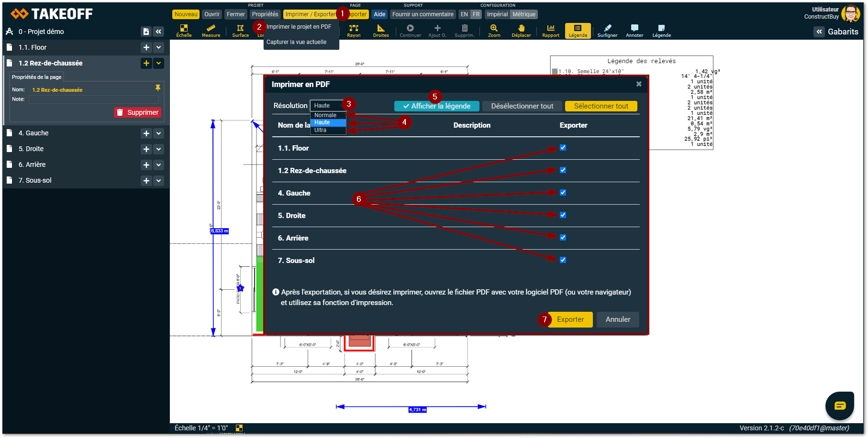Click the yellow Exporter button

point(570,319)
